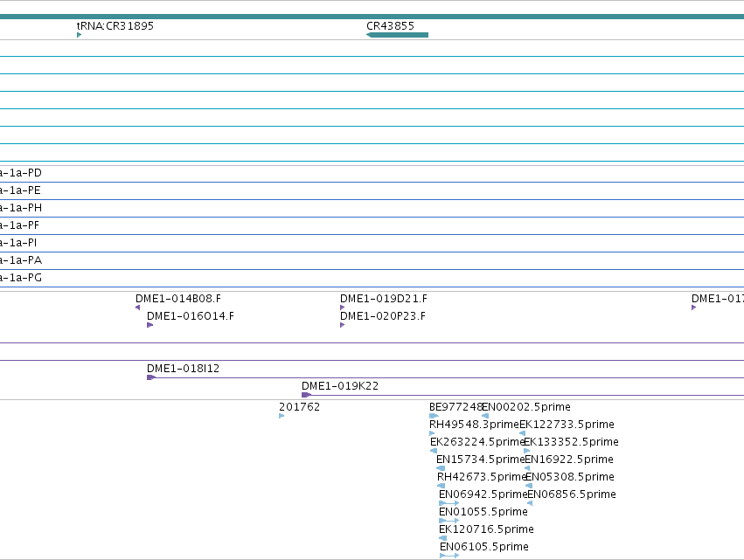
Task: Select the arrow glyph below DME1-020P23.F
Action: (x=342, y=325)
